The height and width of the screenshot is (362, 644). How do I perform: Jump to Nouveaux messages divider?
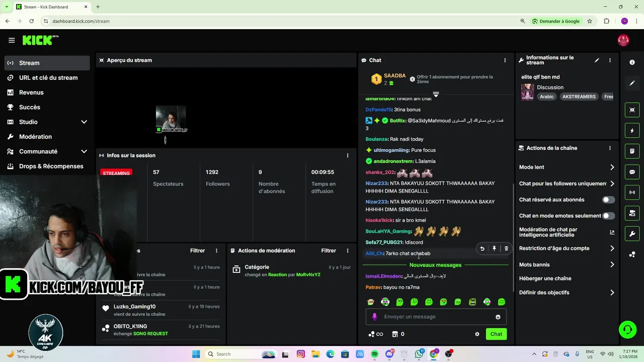click(x=435, y=265)
